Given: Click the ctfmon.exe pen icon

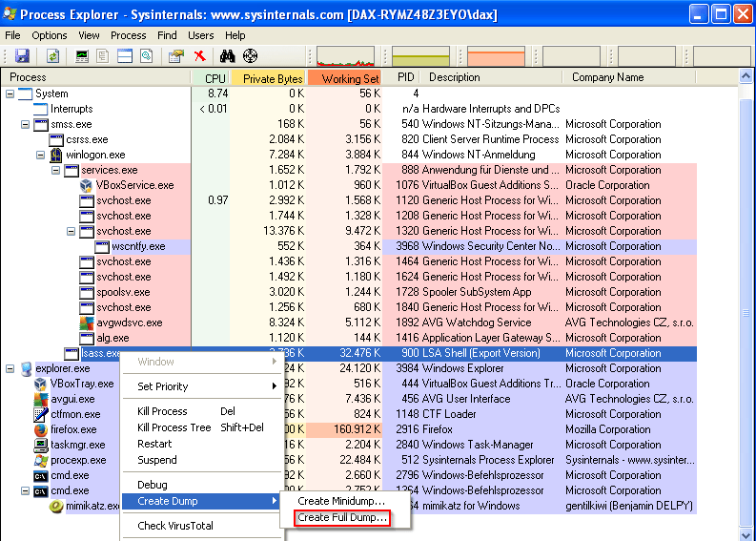Looking at the screenshot, I should point(41,414).
